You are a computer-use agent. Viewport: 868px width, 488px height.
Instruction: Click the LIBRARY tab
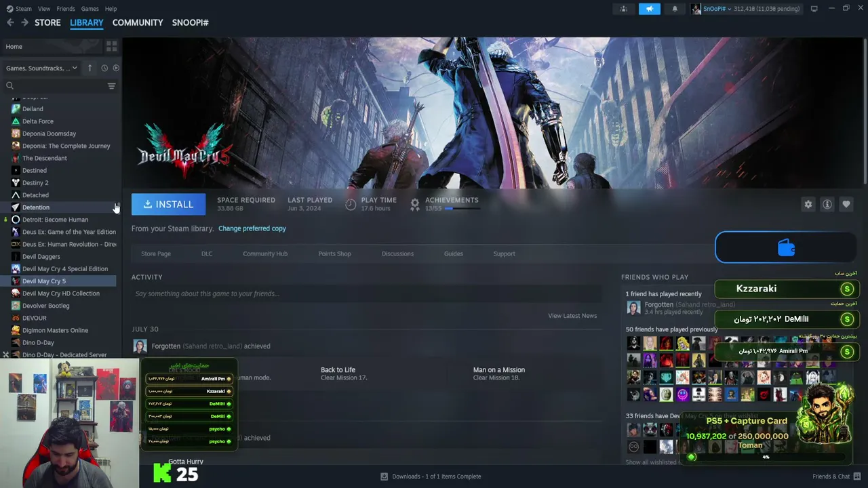87,22
